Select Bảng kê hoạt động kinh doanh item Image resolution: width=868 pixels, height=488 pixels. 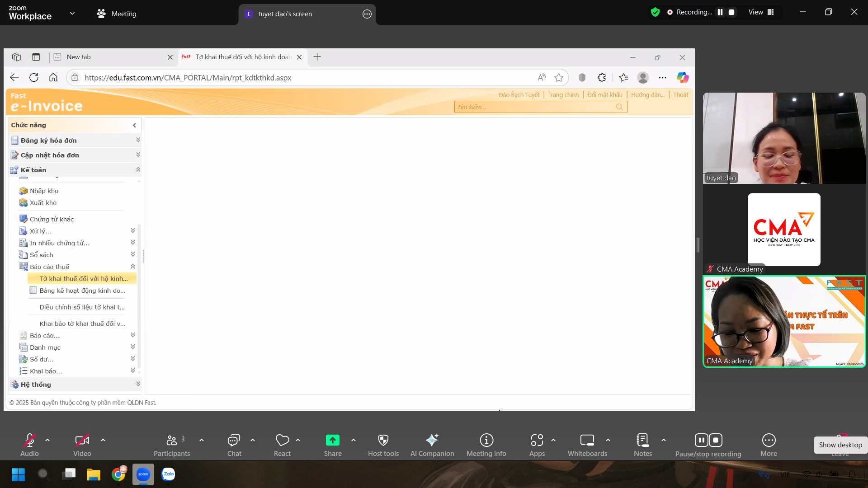pos(82,291)
